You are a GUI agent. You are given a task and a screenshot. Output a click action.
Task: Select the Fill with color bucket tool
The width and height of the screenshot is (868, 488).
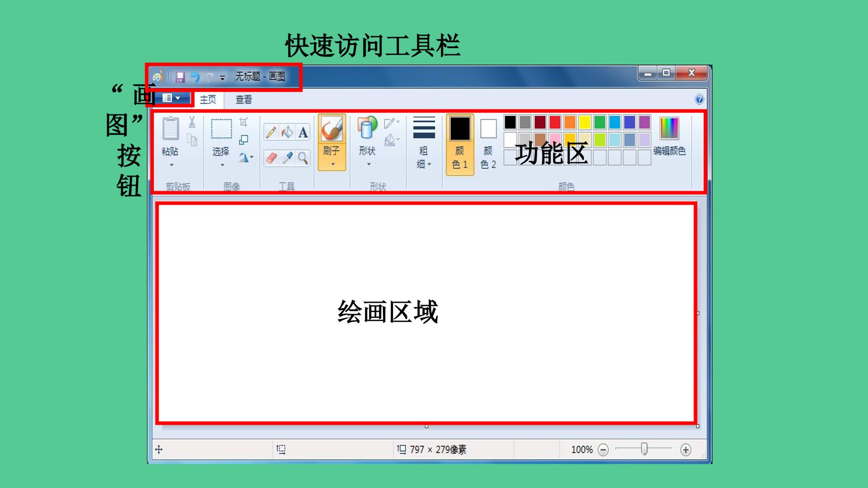(x=287, y=132)
